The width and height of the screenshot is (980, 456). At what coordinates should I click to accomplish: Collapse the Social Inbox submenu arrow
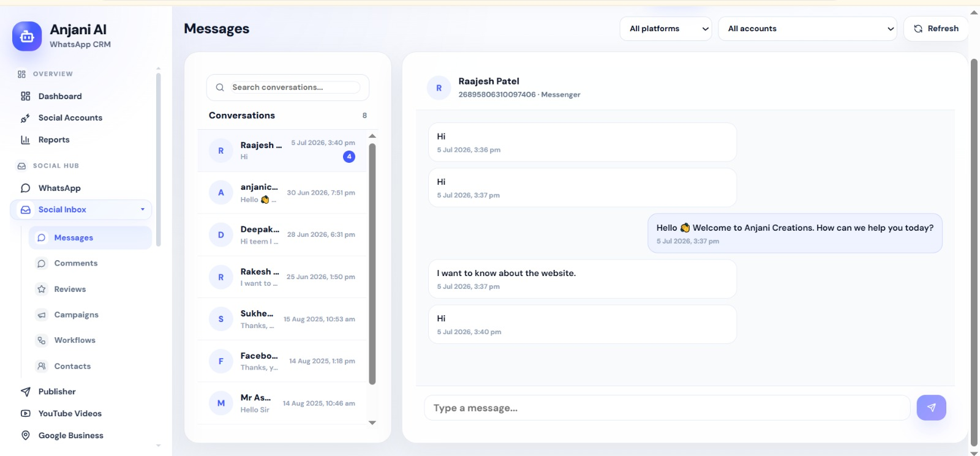click(x=143, y=209)
